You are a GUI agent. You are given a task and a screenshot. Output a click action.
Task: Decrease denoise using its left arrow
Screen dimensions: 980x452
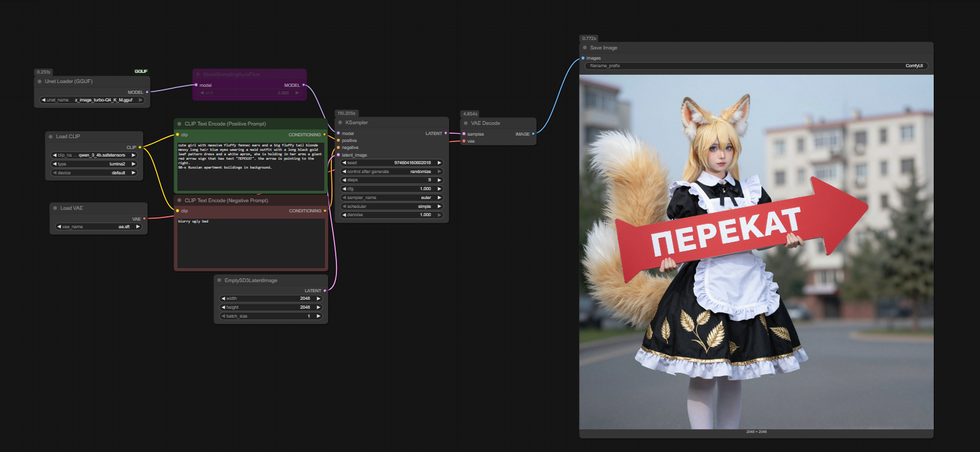click(x=345, y=215)
